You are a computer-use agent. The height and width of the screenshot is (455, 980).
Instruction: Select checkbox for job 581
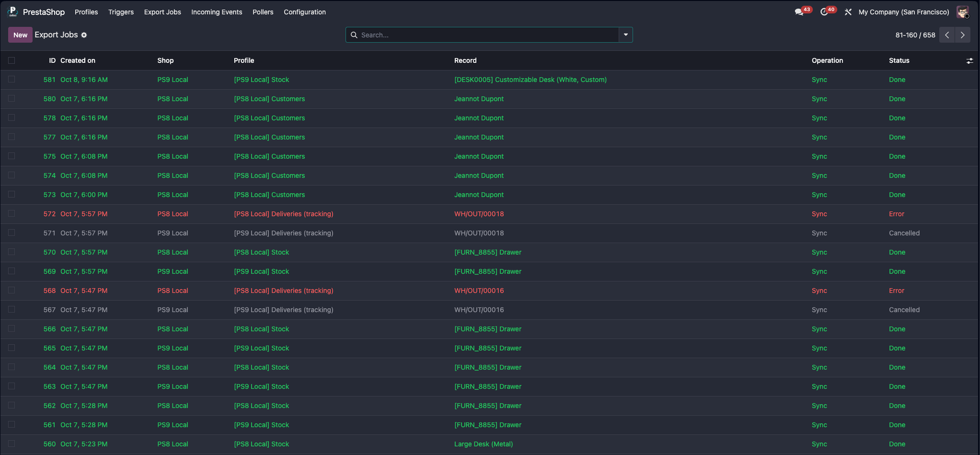pos(11,79)
